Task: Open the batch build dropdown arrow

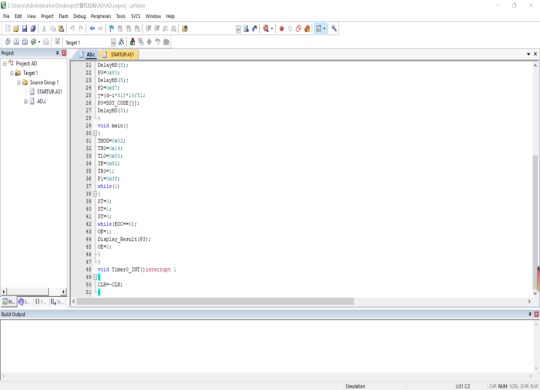Action: coord(39,42)
